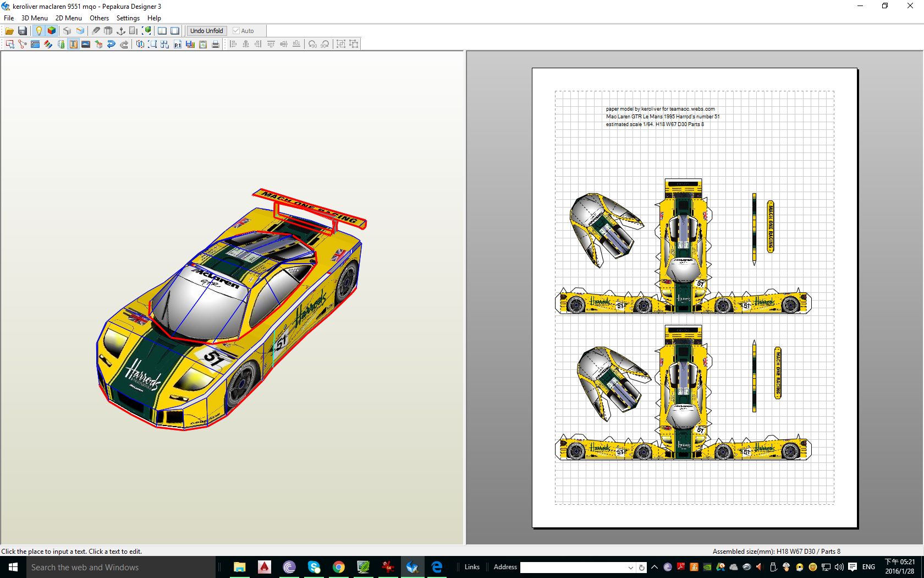Viewport: 924px width, 578px height.
Task: Click the blue undo arrow icon
Action: coord(111,44)
